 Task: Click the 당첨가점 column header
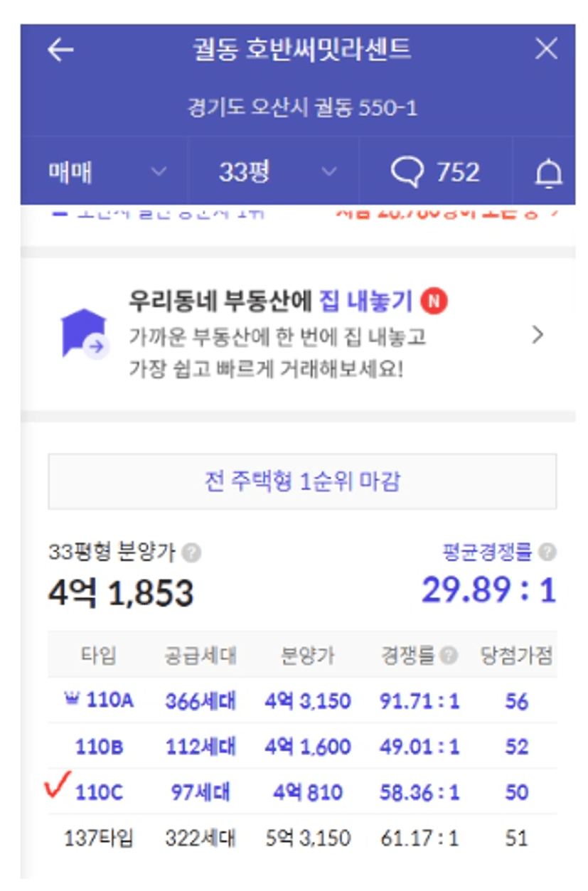[x=516, y=656]
